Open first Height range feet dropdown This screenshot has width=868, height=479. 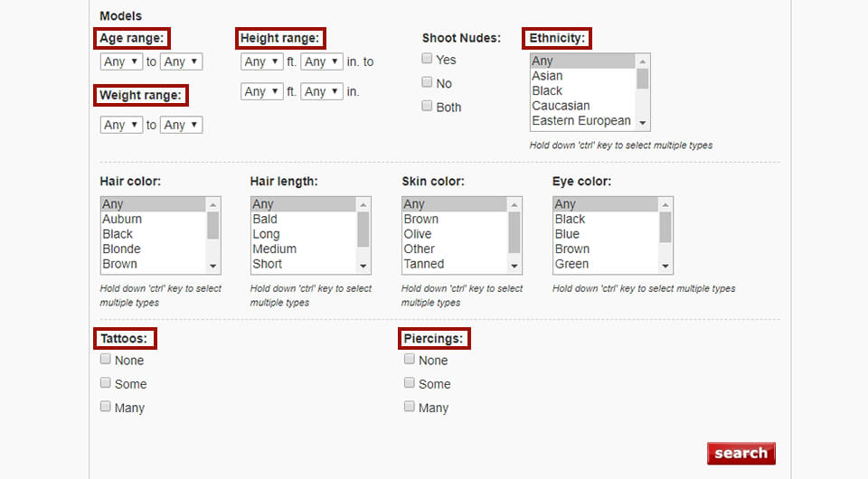click(262, 61)
